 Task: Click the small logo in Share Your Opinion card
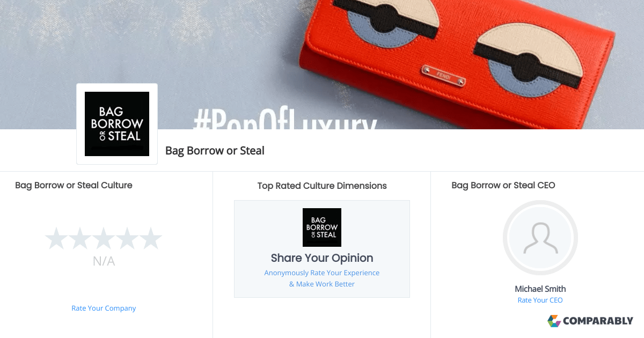322,227
